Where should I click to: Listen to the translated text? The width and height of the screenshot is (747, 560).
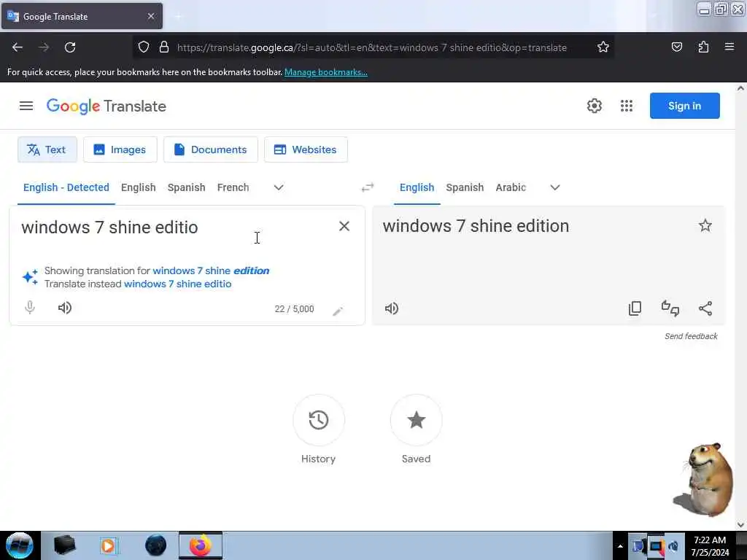point(392,308)
